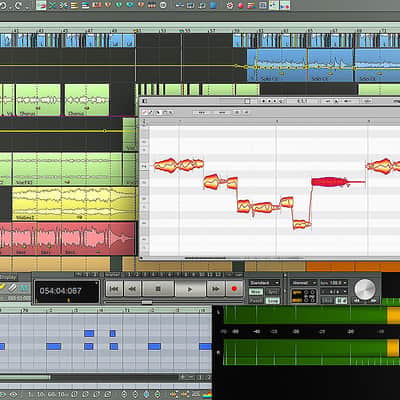Start playback with the transport play button
Viewport: 400px width, 400px height.
click(x=190, y=289)
